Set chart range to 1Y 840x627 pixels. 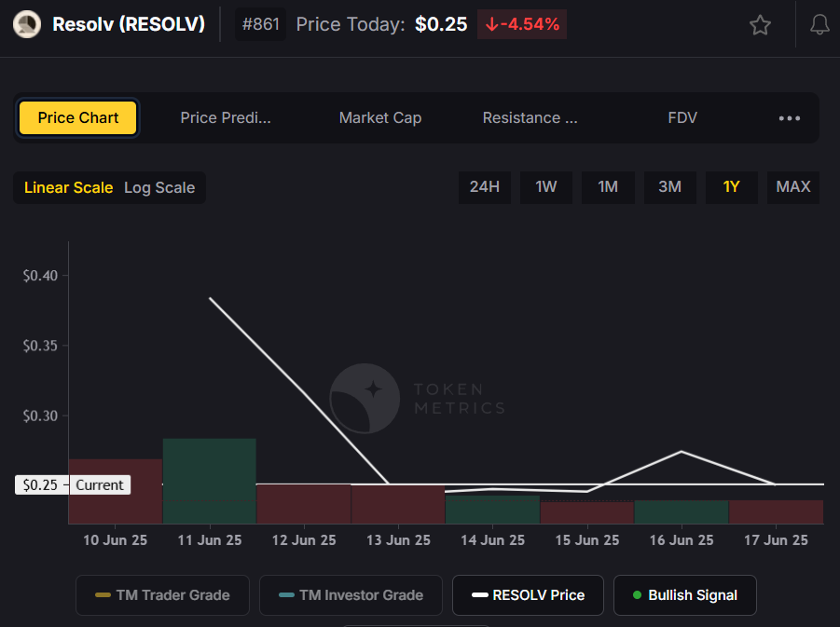click(731, 187)
